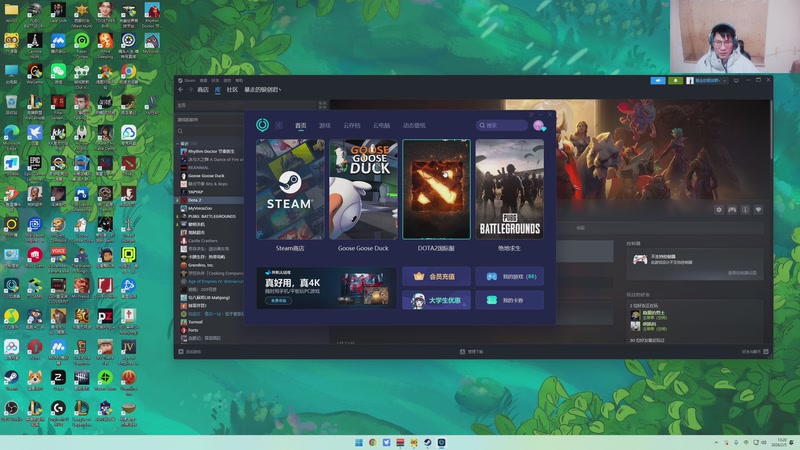
Task: Click Steam add game plus icon
Action: click(x=181, y=352)
